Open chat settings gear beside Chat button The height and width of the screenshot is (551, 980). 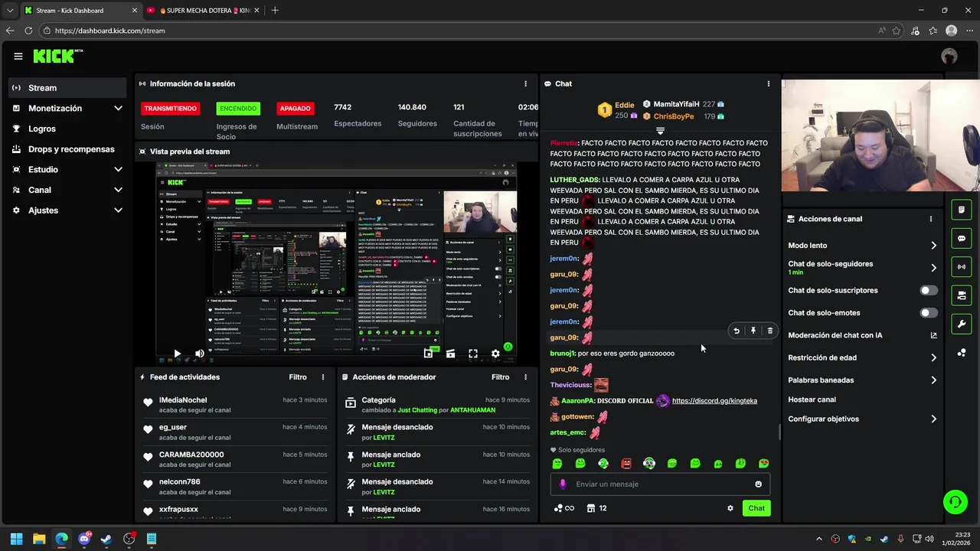point(730,508)
